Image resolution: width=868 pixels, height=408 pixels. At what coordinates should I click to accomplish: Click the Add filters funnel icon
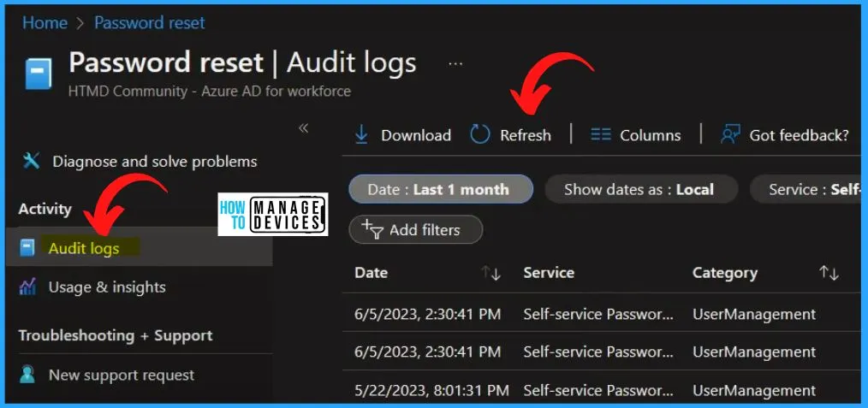point(372,229)
